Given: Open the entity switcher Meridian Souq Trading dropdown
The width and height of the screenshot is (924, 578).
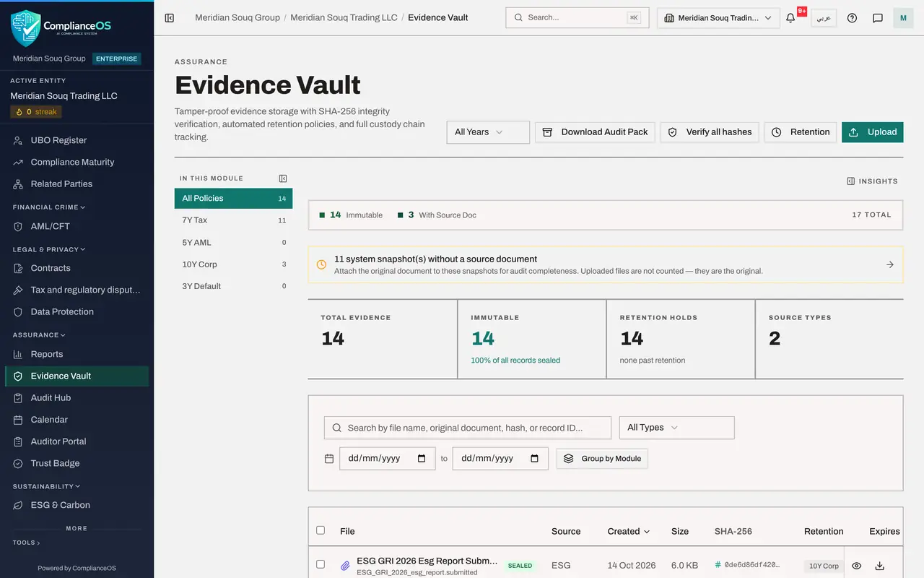Looking at the screenshot, I should coord(718,18).
